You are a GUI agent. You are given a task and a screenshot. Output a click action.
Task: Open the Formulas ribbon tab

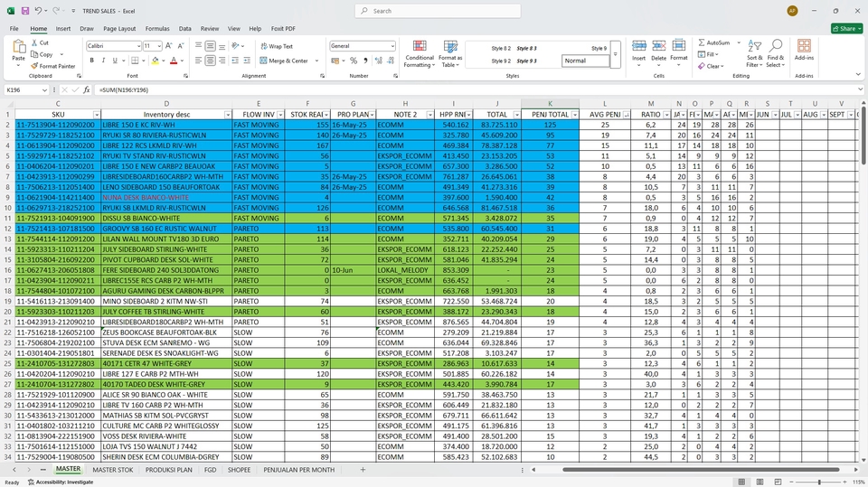157,28
